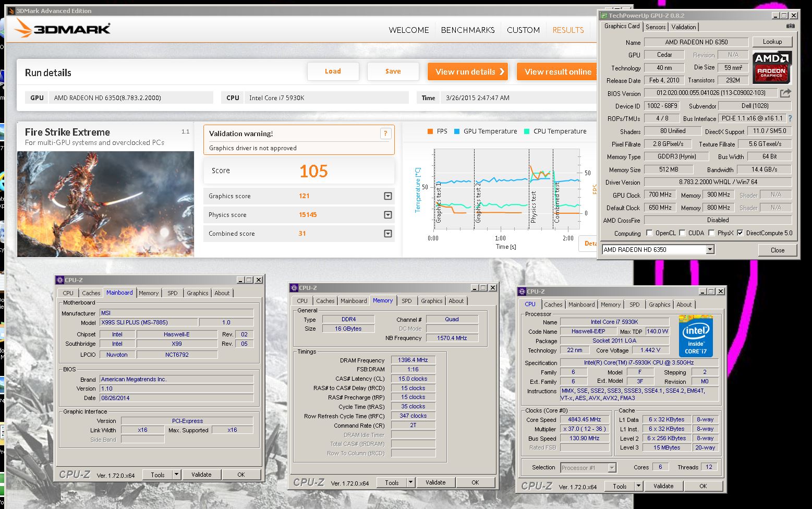Viewport: 812px width, 509px height.
Task: Click the orange FPS legend marker
Action: (430, 131)
